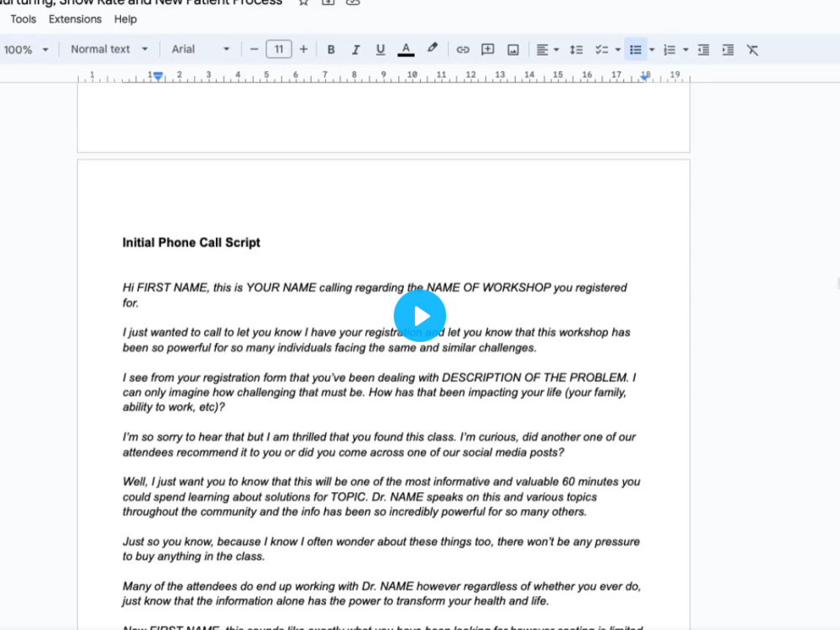Click the move to folder icon
840x630 pixels.
(x=328, y=3)
